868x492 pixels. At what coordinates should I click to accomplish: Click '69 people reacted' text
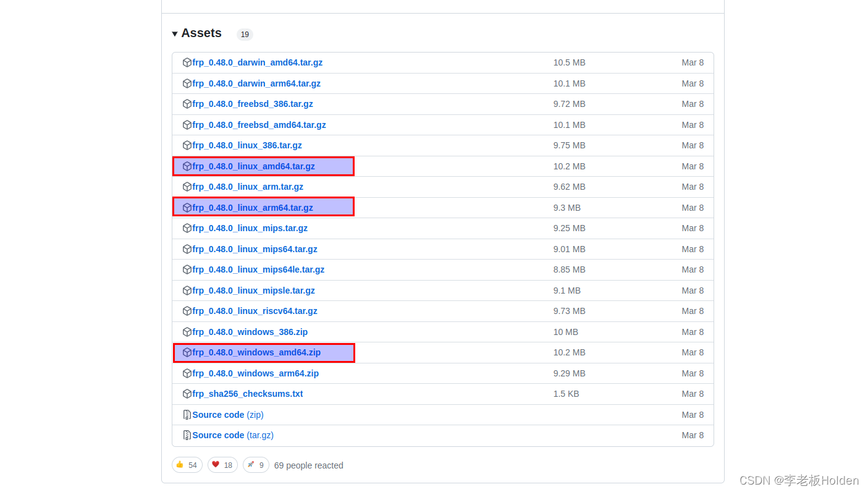[x=309, y=465]
